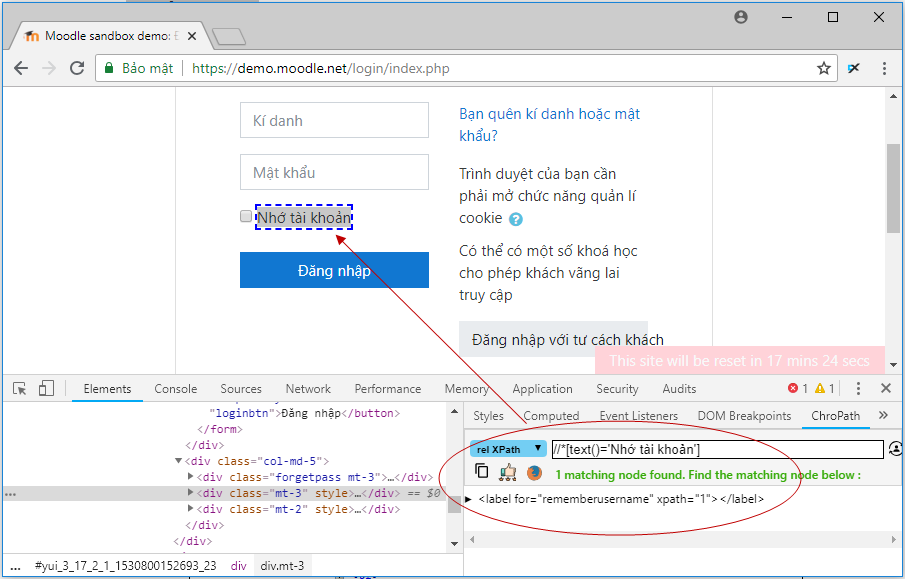Image resolution: width=905 pixels, height=579 pixels.
Task: Switch to the Styles sidebar tab
Action: tap(488, 416)
